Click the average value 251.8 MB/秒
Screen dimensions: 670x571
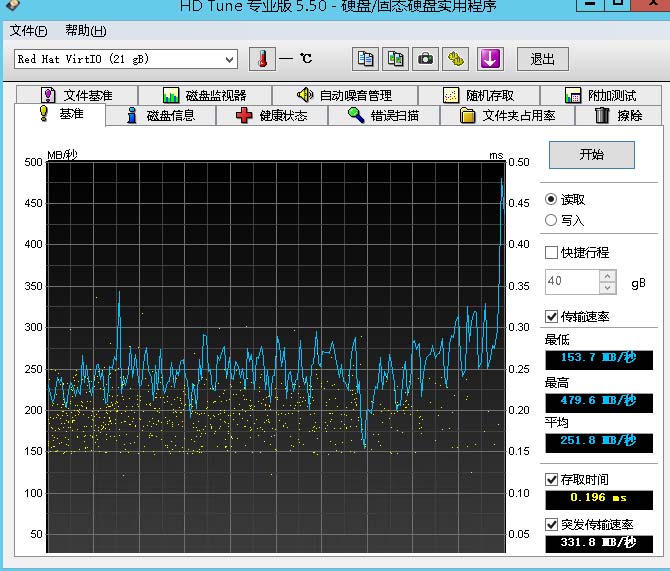(599, 443)
